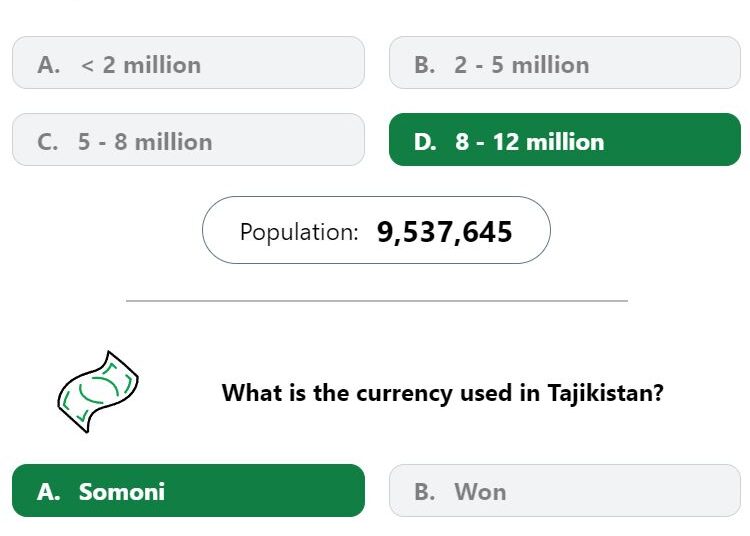Select answer '< 2 million'
The width and height of the screenshot is (750, 536).
188,63
